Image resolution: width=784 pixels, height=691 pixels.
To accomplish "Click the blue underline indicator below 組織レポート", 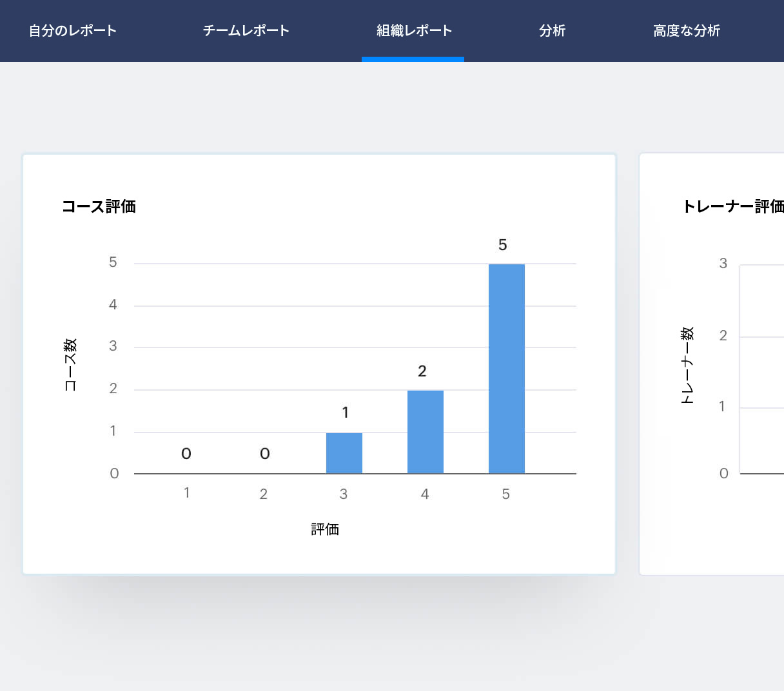I will coord(413,59).
